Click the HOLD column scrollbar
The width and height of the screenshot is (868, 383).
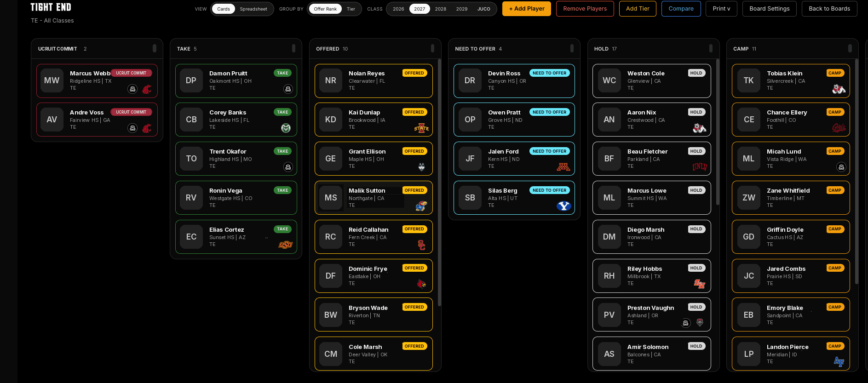(x=718, y=132)
